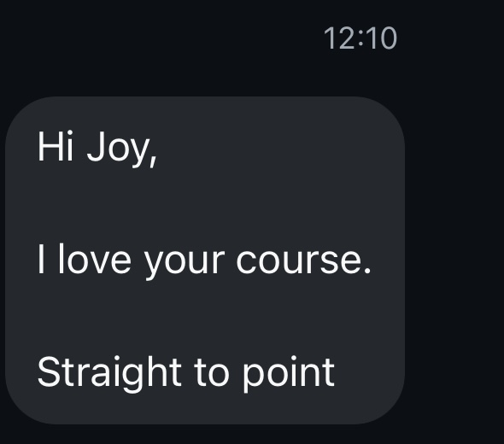Click the standalone "I" starting second line
504x444 pixels.
pos(40,259)
